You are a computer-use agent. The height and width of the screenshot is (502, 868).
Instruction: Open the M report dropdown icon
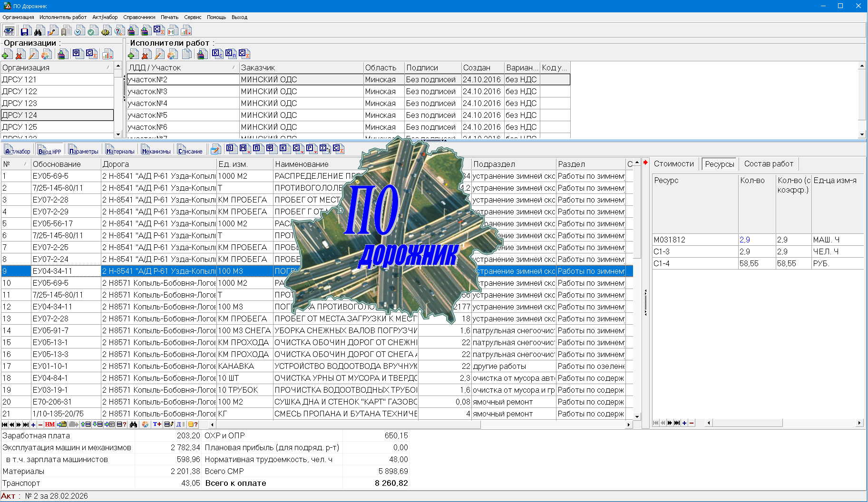click(244, 148)
